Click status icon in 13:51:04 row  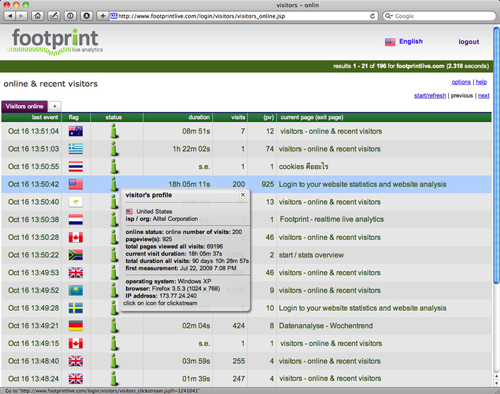coord(114,131)
